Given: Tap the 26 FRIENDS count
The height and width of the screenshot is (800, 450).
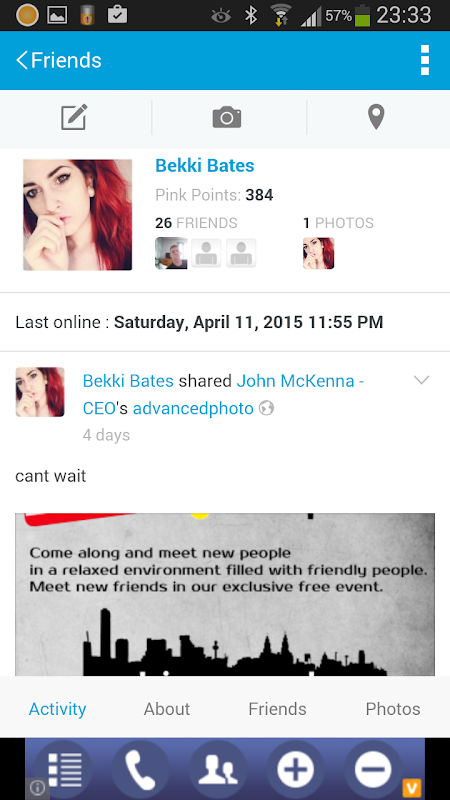Looking at the screenshot, I should 196,223.
